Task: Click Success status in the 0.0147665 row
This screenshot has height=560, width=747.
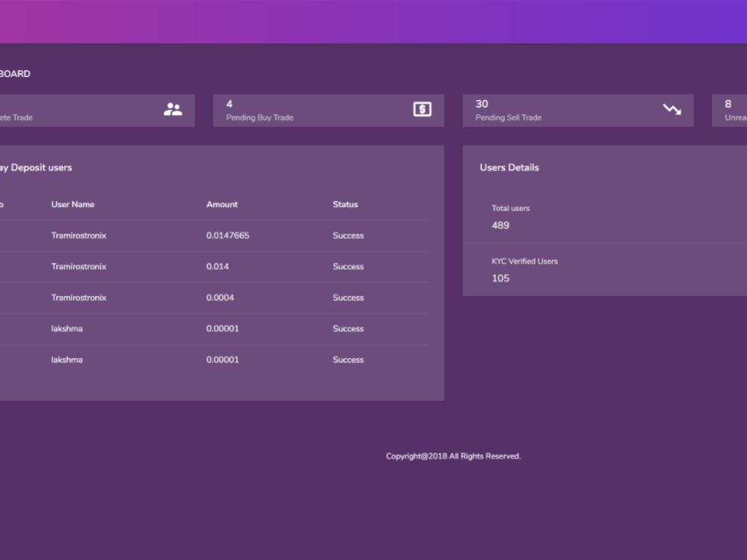Action: pyautogui.click(x=348, y=236)
